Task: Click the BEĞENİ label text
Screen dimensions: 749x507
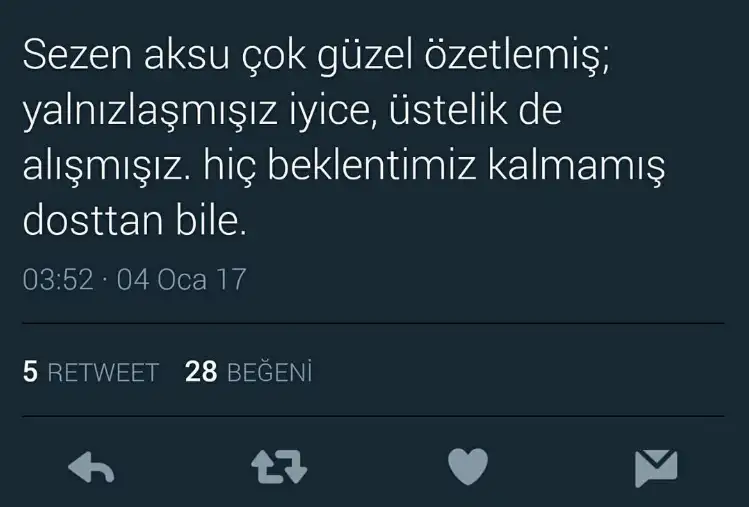Action: [x=270, y=372]
